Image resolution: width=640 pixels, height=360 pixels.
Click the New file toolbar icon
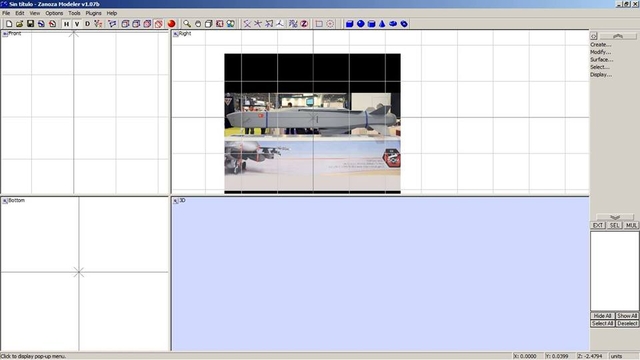click(x=9, y=24)
